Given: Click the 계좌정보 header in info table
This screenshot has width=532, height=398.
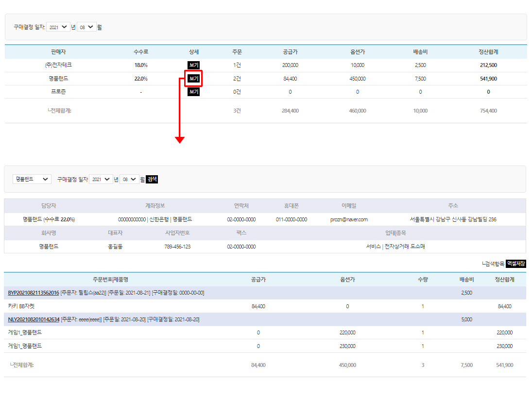Looking at the screenshot, I should tap(155, 206).
